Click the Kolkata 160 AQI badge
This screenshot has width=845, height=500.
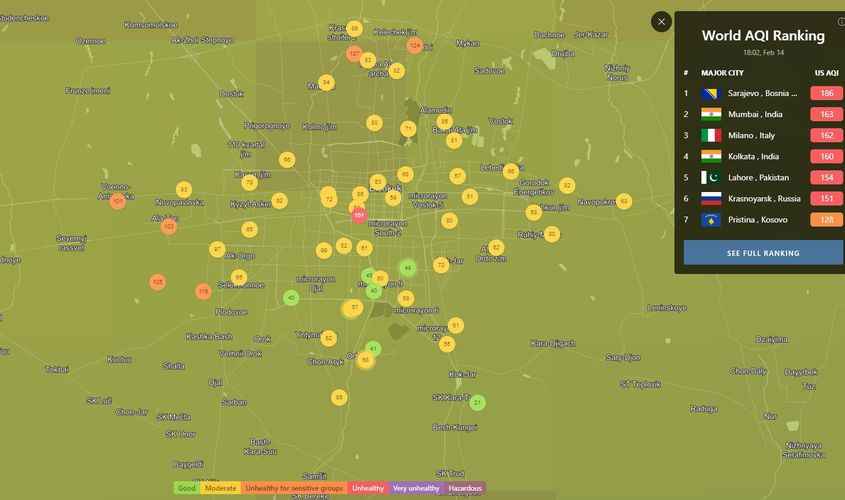click(826, 156)
